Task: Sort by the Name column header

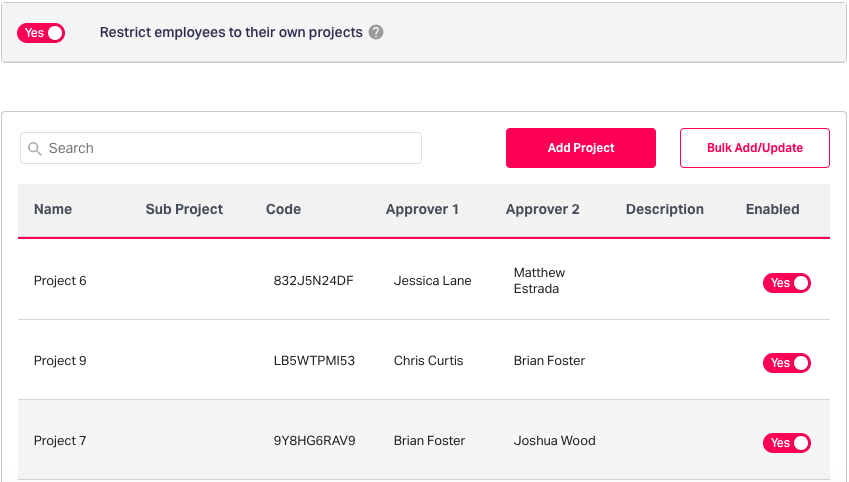Action: point(53,210)
